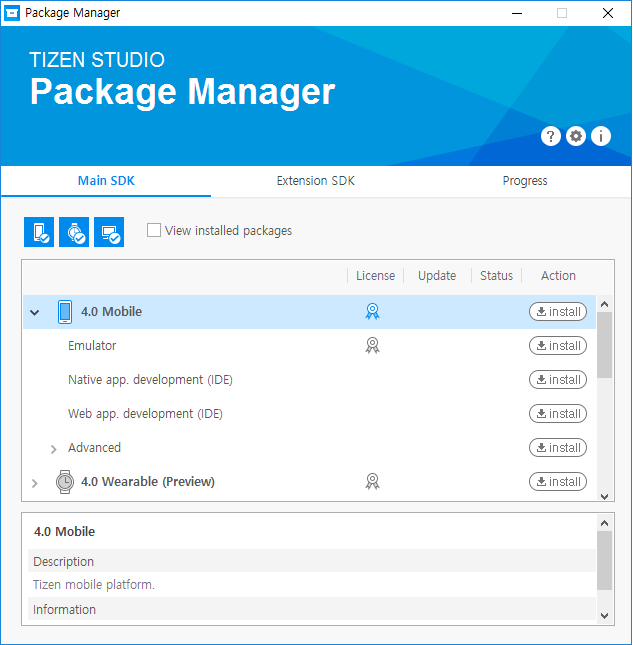Viewport: 633px width, 645px height.
Task: Switch to the Extension SDK tab
Action: pos(316,181)
